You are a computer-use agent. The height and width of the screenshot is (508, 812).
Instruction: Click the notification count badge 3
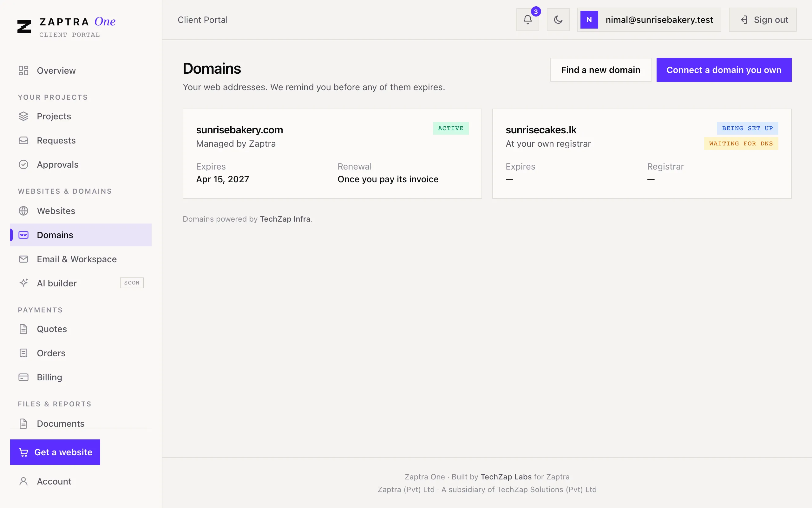pyautogui.click(x=536, y=12)
